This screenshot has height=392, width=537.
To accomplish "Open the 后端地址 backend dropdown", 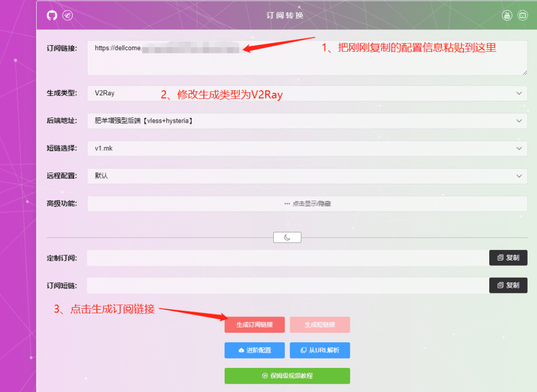I will tap(307, 121).
